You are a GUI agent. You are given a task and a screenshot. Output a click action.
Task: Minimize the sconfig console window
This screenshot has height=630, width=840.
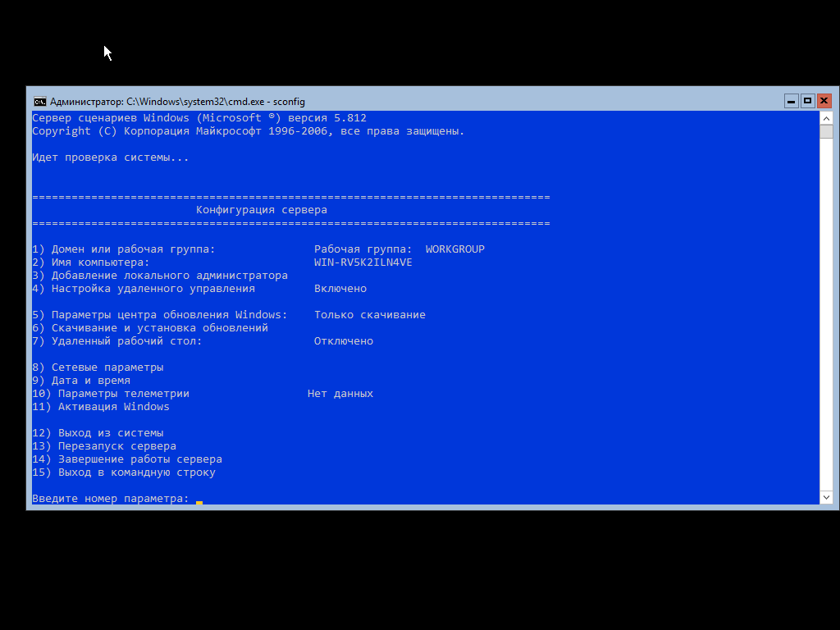pos(792,101)
